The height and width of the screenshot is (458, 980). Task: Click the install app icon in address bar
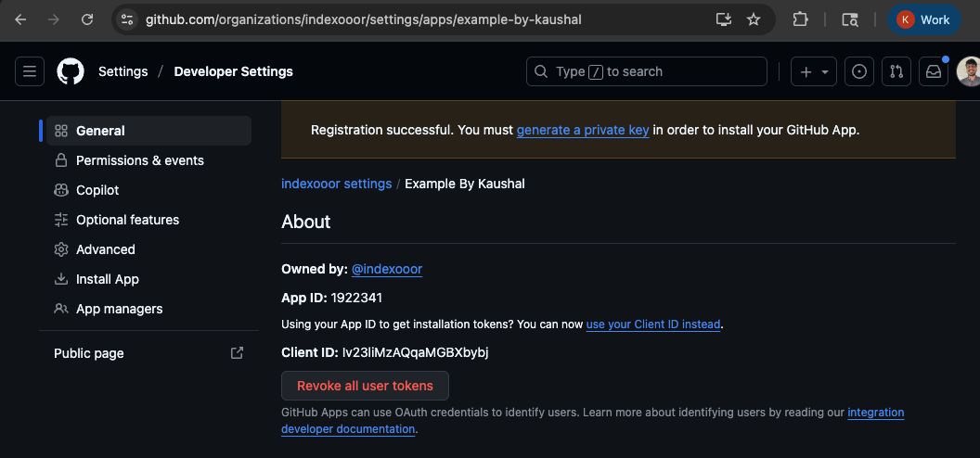pos(723,19)
